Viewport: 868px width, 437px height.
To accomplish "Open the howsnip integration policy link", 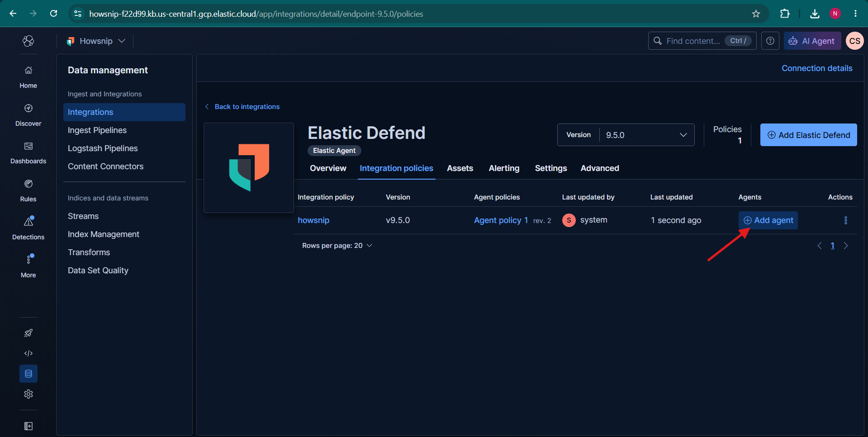I will 313,220.
